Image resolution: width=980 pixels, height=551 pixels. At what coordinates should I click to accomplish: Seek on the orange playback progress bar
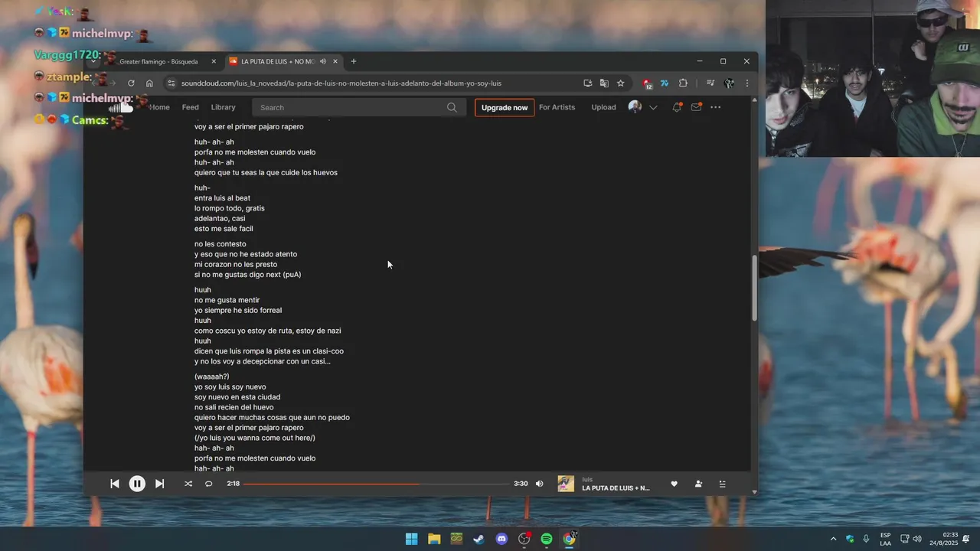(376, 484)
